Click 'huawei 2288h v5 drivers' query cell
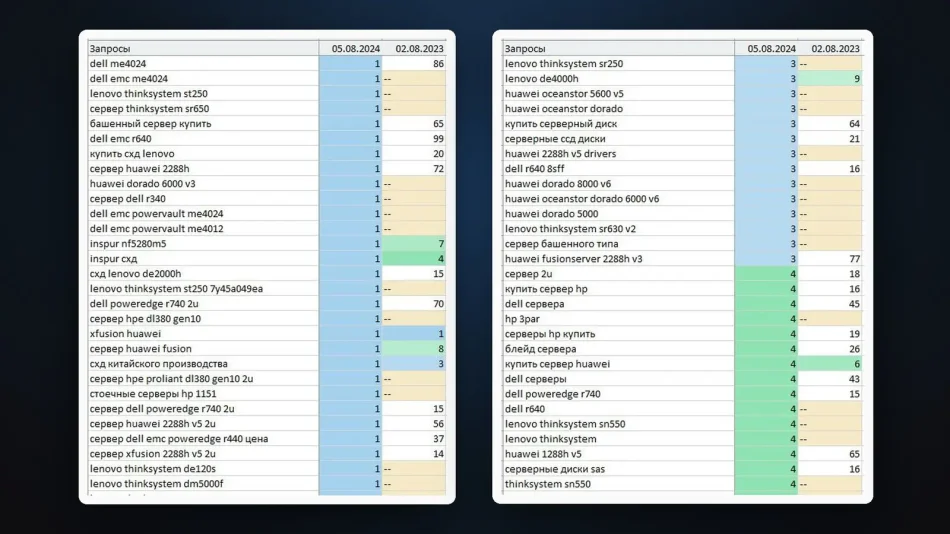The height and width of the screenshot is (534, 950). tap(619, 154)
